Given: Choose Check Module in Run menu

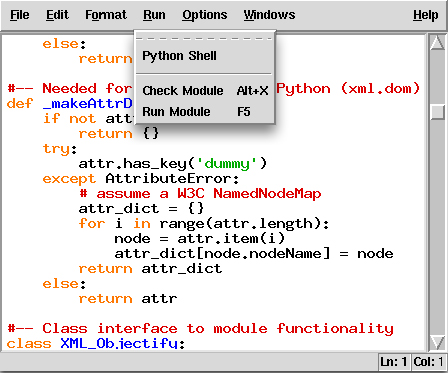Looking at the screenshot, I should coord(204,91).
